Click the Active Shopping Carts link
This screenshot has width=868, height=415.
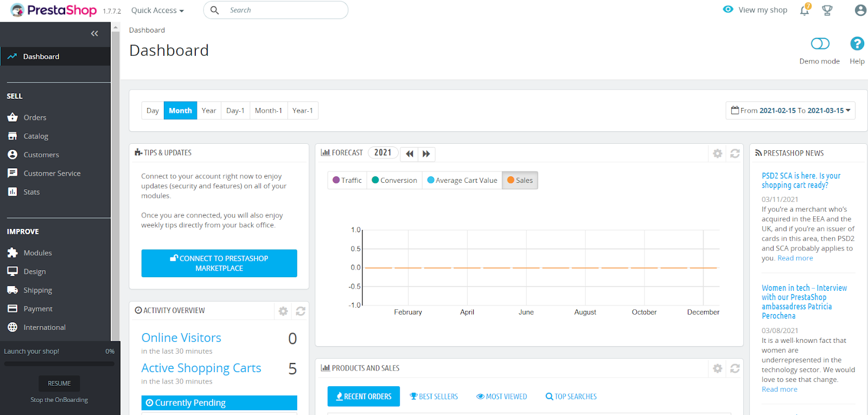(201, 368)
